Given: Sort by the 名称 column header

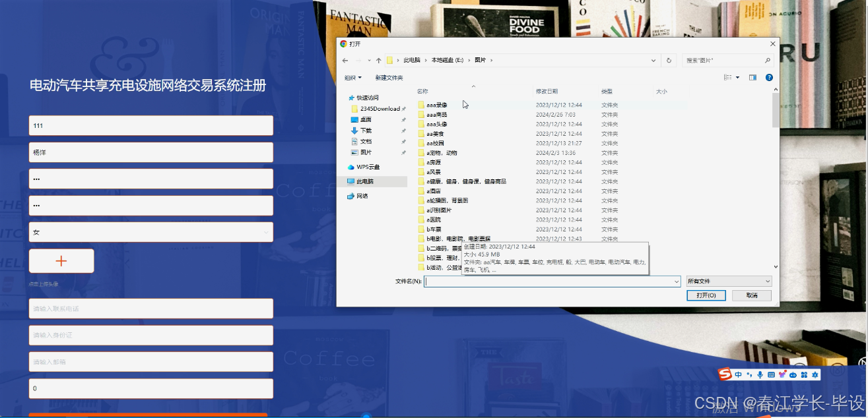Looking at the screenshot, I should 423,92.
